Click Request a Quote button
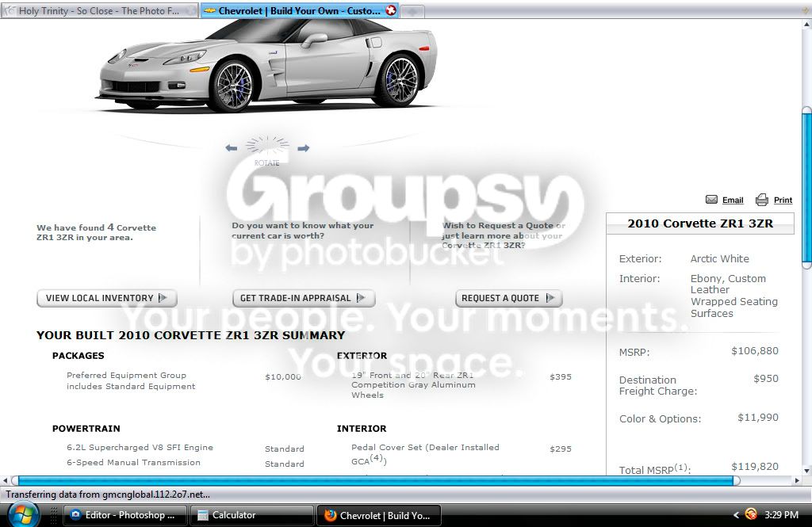Screen dimensions: 812x527 point(508,298)
